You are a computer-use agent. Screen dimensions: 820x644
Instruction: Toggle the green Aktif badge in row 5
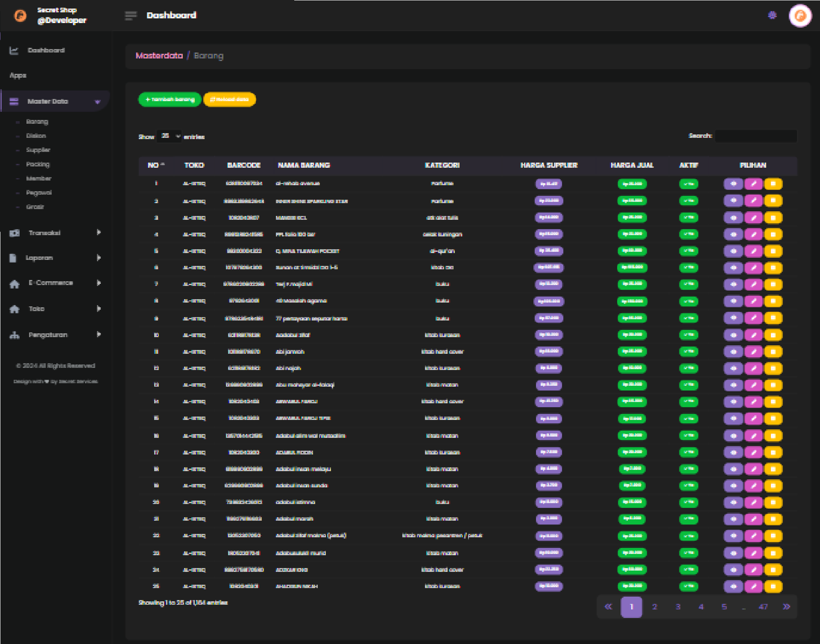pos(688,251)
